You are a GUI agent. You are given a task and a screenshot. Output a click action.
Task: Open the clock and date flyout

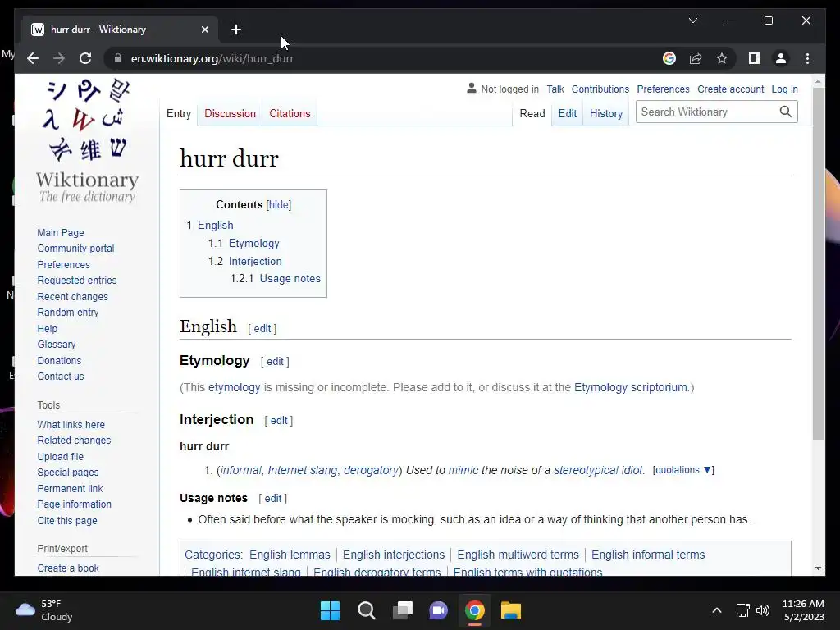click(x=803, y=610)
